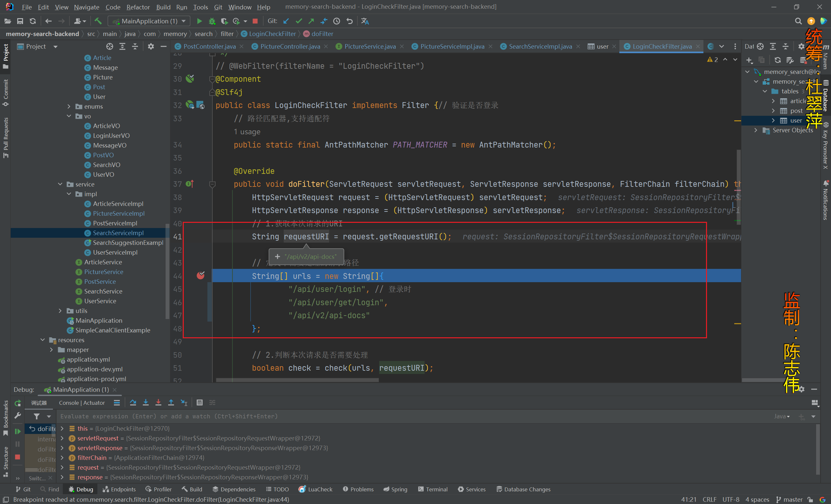Stop the running application in the toolbar

coord(255,21)
